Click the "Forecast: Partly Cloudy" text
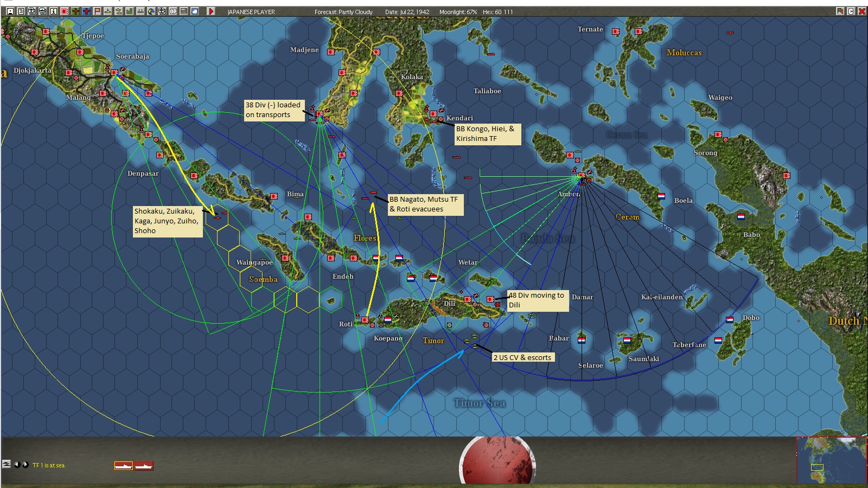 [343, 12]
